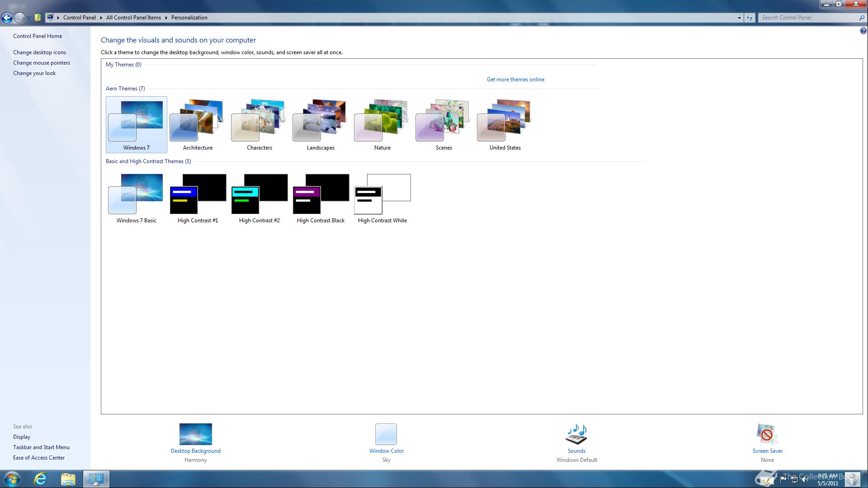Screen dimensions: 868x488
Task: Click the Desktop Background link
Action: [195, 451]
